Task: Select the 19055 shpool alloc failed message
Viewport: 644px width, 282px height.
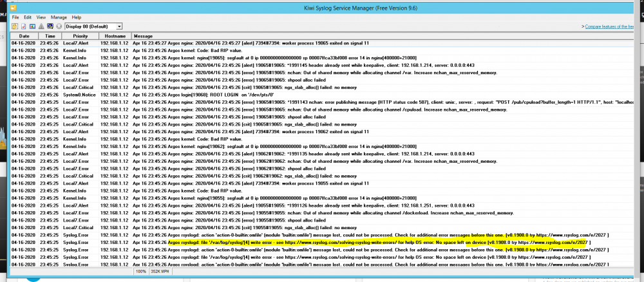Action: pos(229,220)
